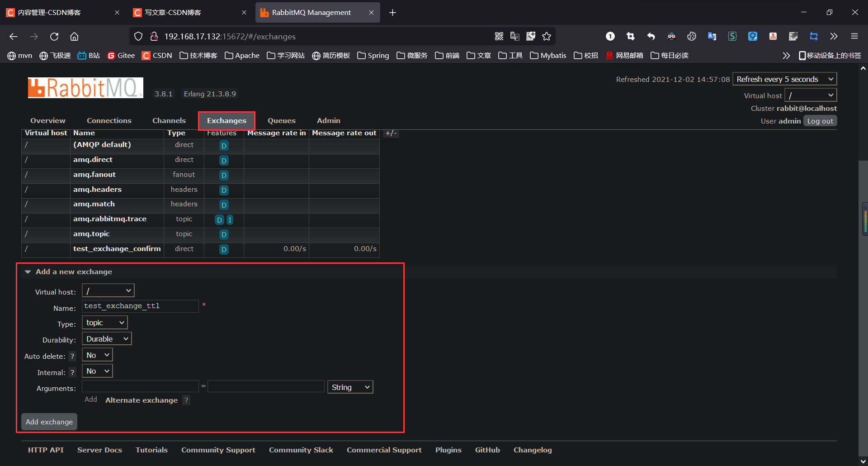Open the B站 bookmark
This screenshot has width=868, height=466.
point(89,56)
